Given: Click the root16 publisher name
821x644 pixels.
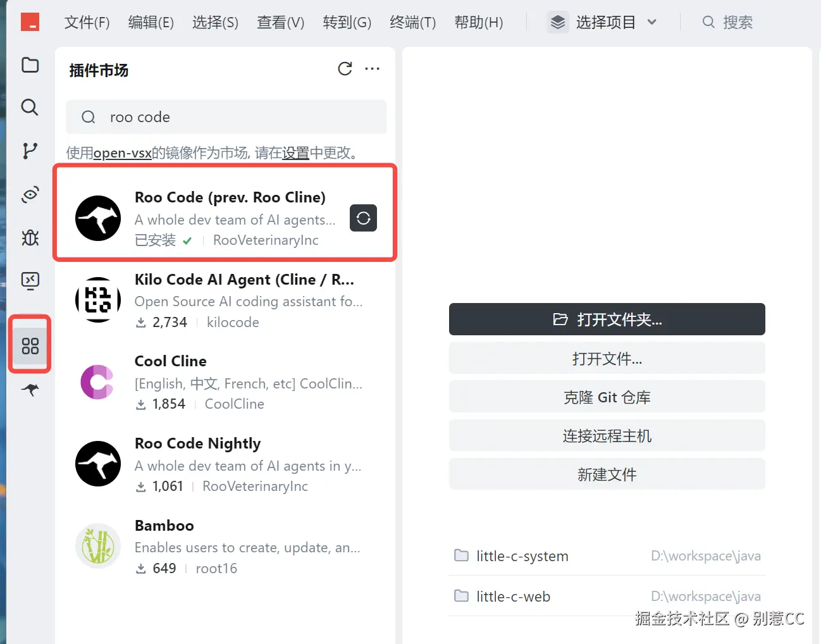Looking at the screenshot, I should pyautogui.click(x=216, y=569).
